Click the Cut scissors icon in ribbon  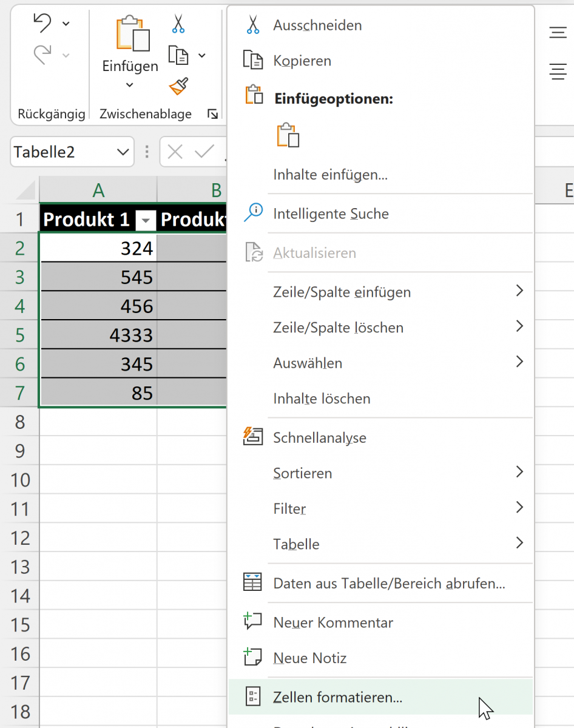[x=178, y=24]
